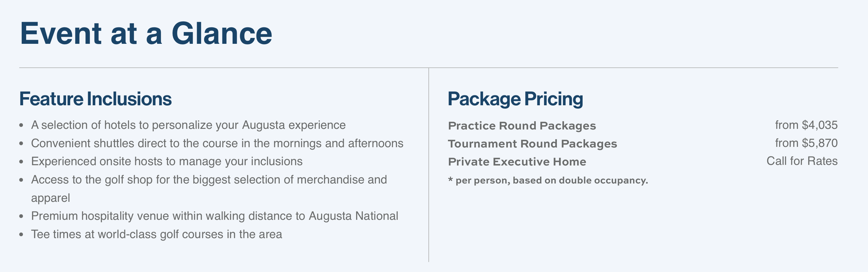This screenshot has height=272, width=868.
Task: Click Private Executive Home label
Action: pos(517,162)
